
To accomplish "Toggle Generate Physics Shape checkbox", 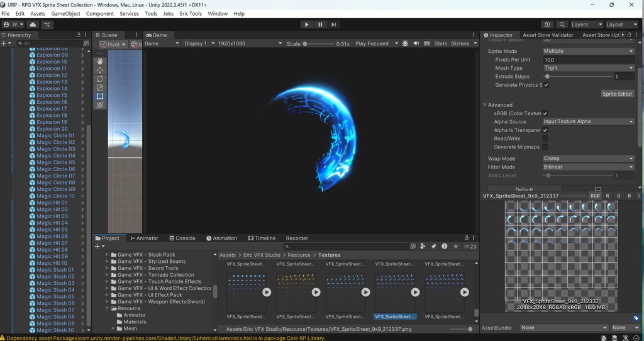I will [547, 85].
